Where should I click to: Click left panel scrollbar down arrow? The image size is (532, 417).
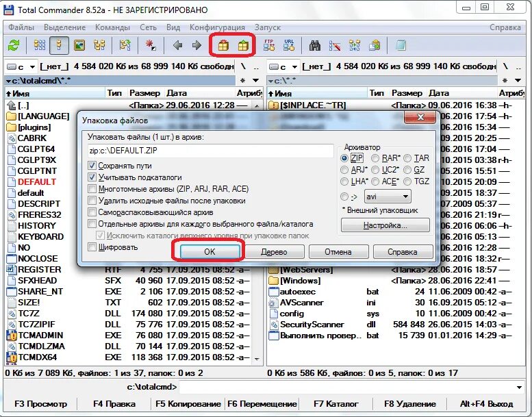pyautogui.click(x=257, y=359)
